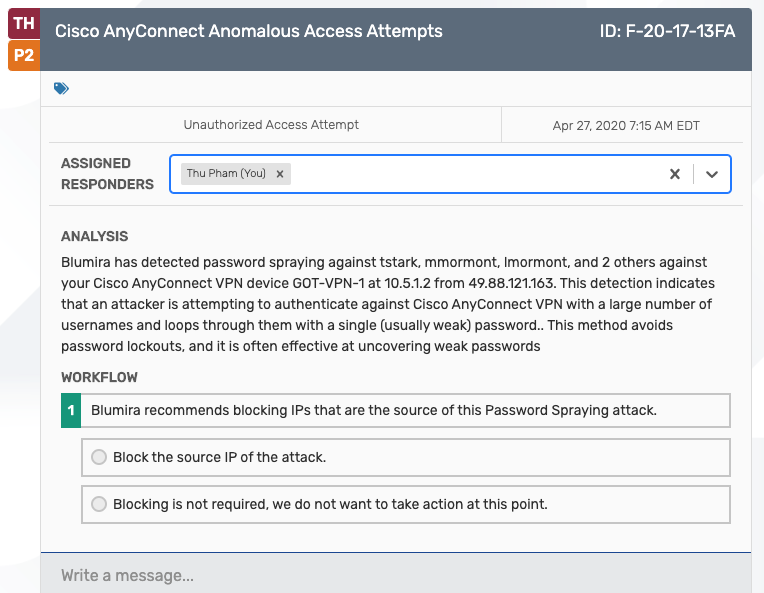Click 'Unauthorized Access Attempt' category text

click(271, 125)
